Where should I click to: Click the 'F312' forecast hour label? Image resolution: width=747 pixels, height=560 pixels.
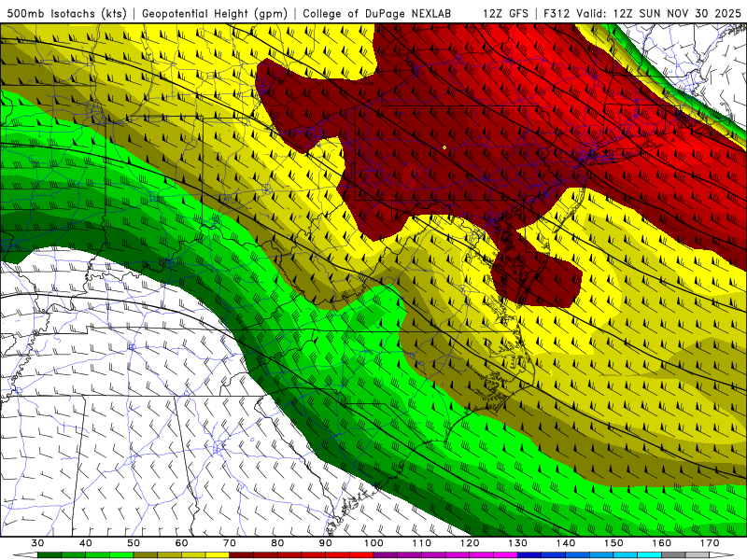557,13
